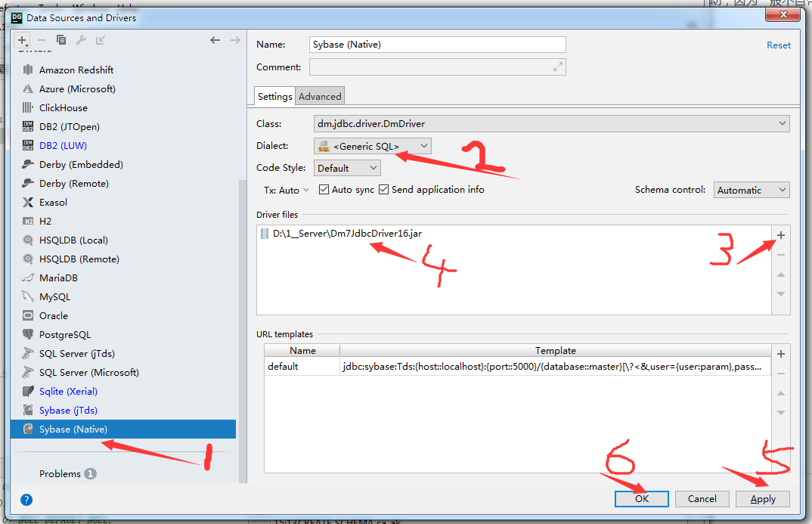Click the Reset link
812x524 pixels.
coord(778,45)
